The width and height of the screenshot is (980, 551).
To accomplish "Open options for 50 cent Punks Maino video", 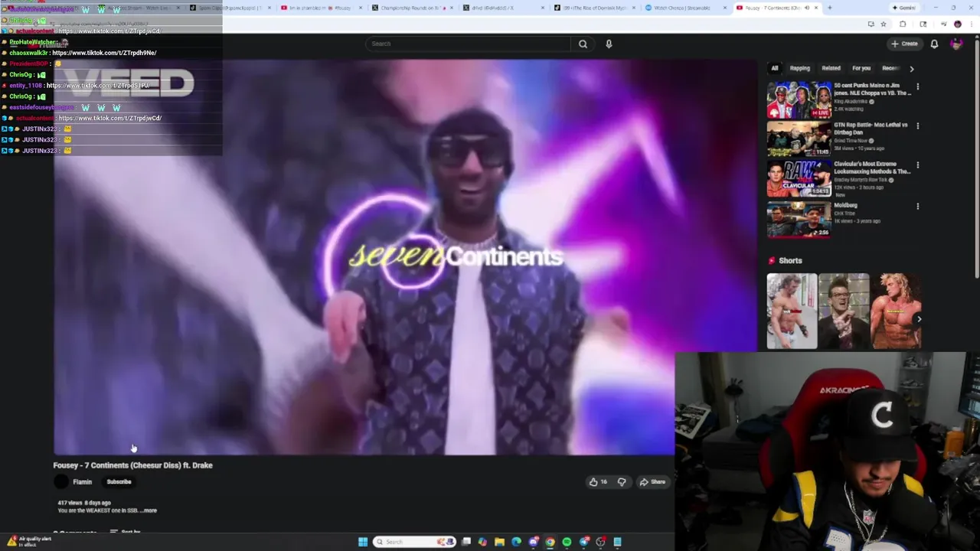I will point(917,86).
